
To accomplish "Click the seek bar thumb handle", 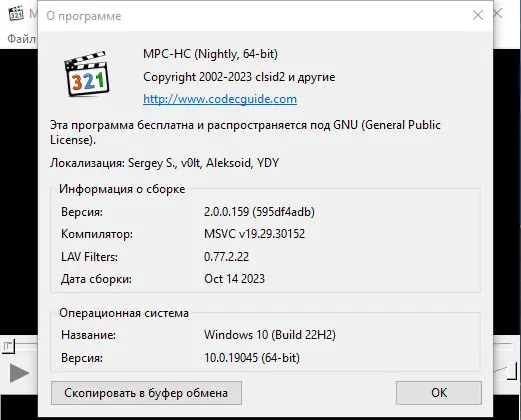I will coord(8,346).
